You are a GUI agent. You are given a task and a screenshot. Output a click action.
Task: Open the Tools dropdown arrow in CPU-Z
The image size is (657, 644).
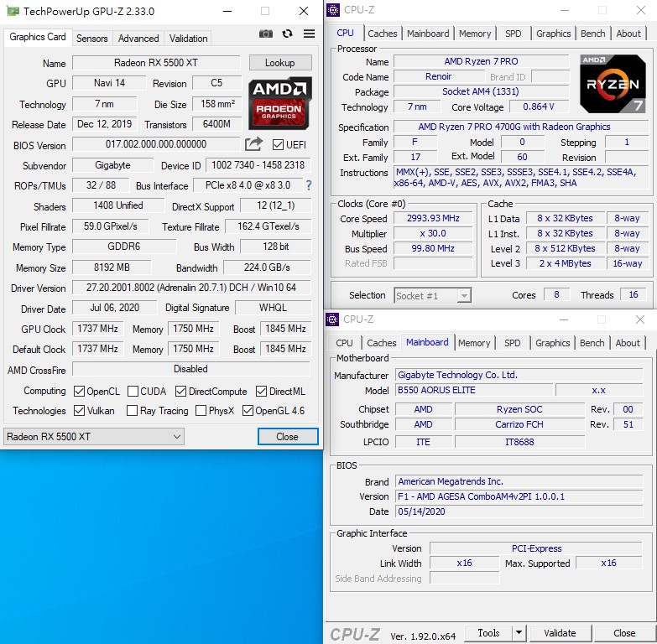(x=519, y=633)
